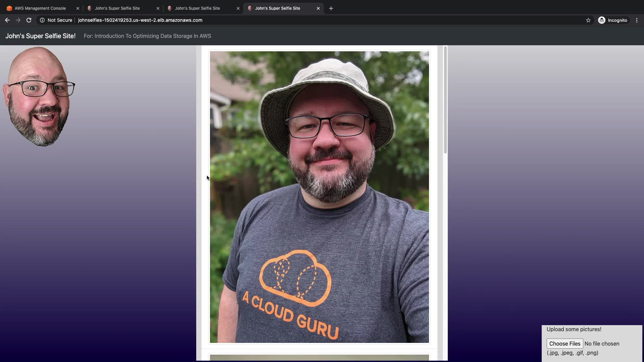The height and width of the screenshot is (362, 644).
Task: Click the browser forward arrow
Action: point(18,20)
